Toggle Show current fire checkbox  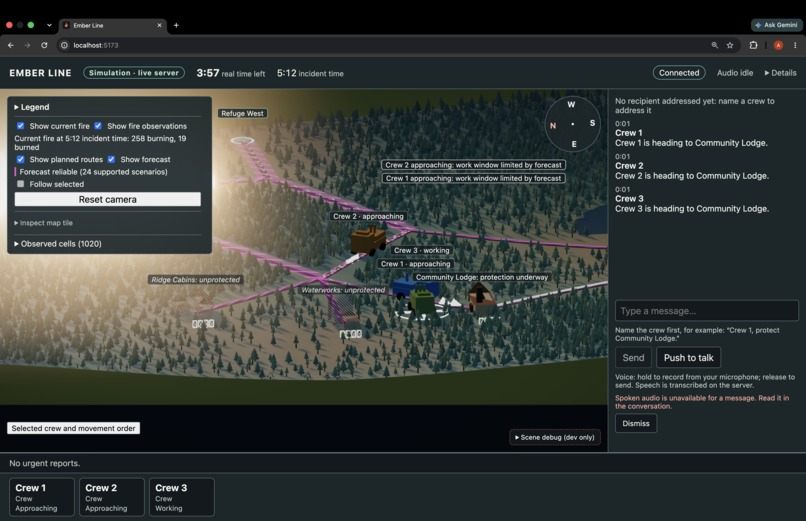tap(21, 126)
